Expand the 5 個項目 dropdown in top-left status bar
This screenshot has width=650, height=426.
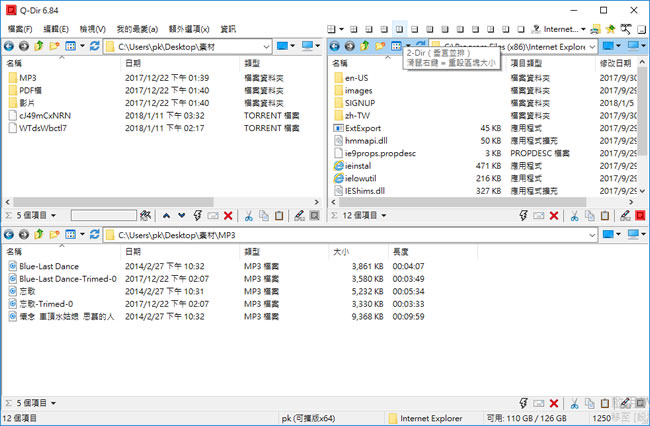click(53, 215)
